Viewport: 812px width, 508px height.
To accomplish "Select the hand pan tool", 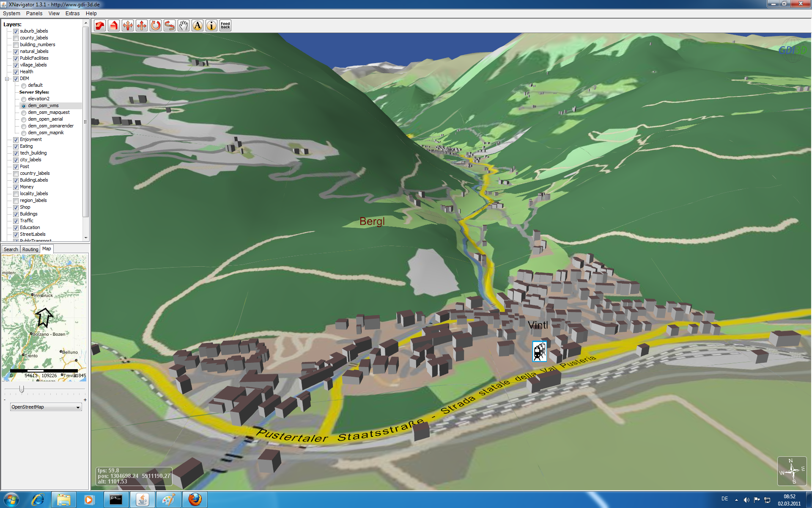I will (x=183, y=26).
